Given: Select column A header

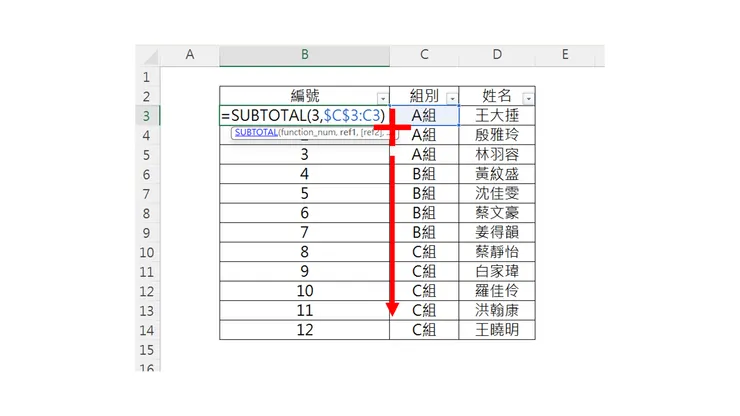Looking at the screenshot, I should pos(190,55).
